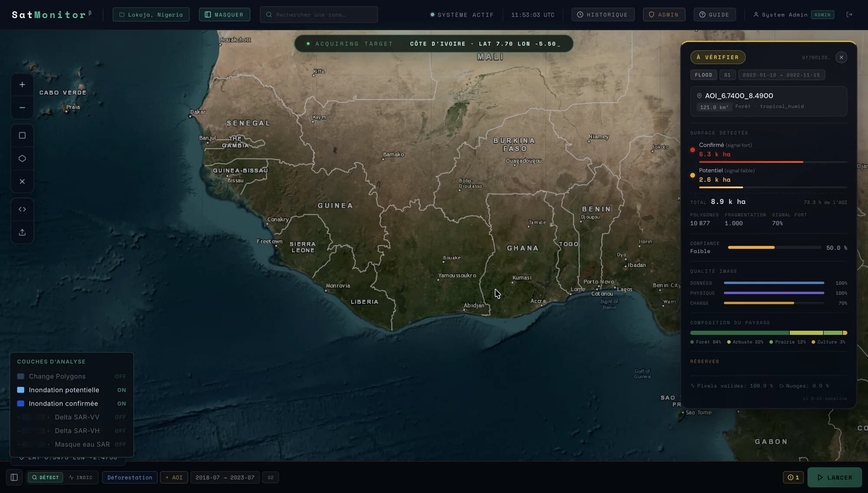Click the MASQUER button
Image resolution: width=868 pixels, height=493 pixels.
[224, 15]
